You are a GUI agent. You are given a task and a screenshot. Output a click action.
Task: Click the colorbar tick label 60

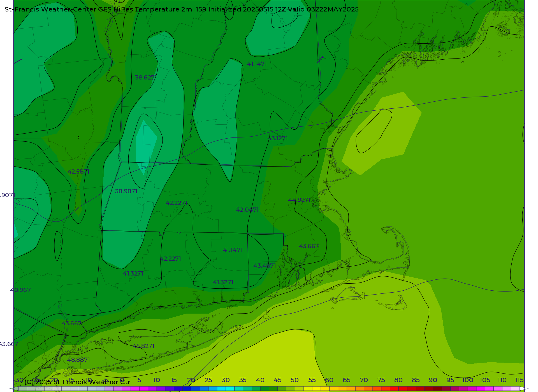[x=329, y=380]
